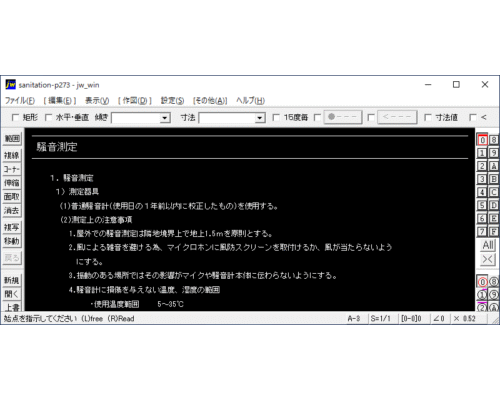Viewport: 500px width, 400px height.
Task: Select the 伸縮 extend tool
Action: pos(12,183)
